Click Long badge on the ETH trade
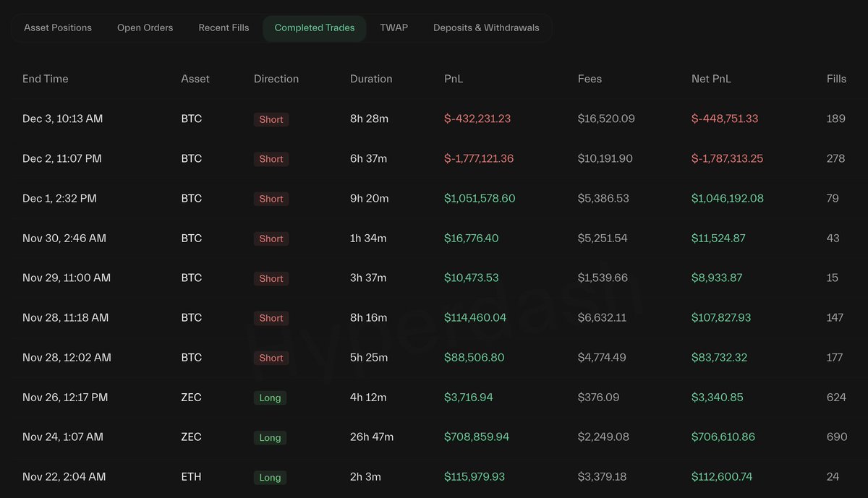 click(270, 477)
